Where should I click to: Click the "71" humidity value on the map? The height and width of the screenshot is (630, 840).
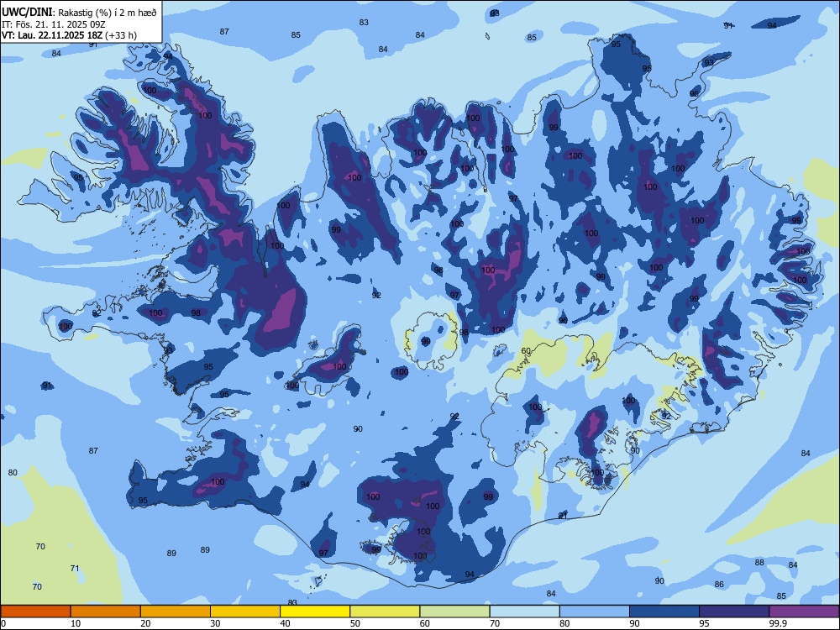(75, 569)
